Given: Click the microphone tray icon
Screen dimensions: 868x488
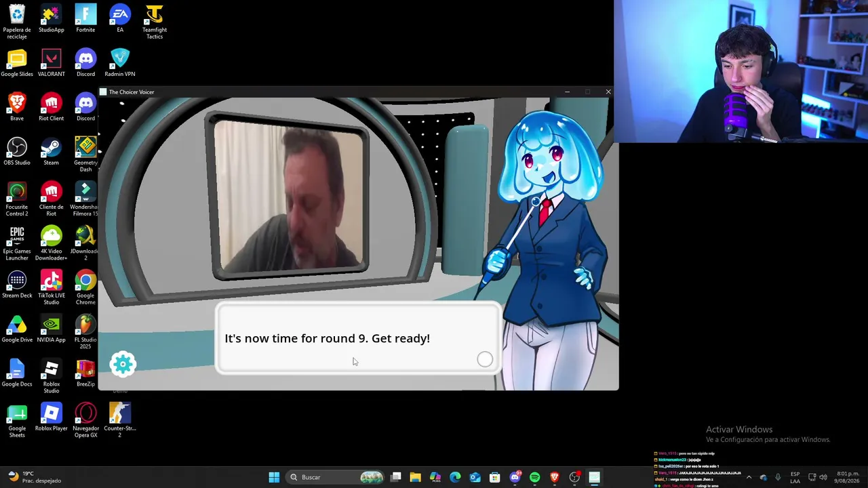Looking at the screenshot, I should (778, 477).
